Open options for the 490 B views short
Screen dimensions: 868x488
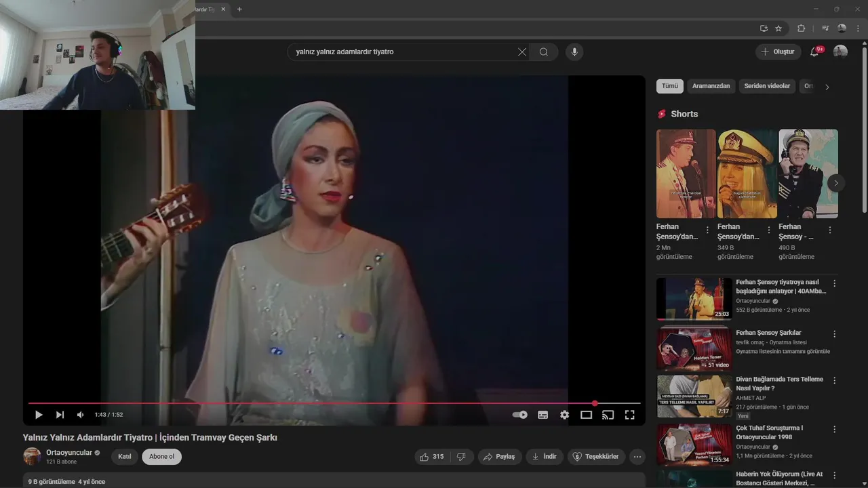(829, 230)
